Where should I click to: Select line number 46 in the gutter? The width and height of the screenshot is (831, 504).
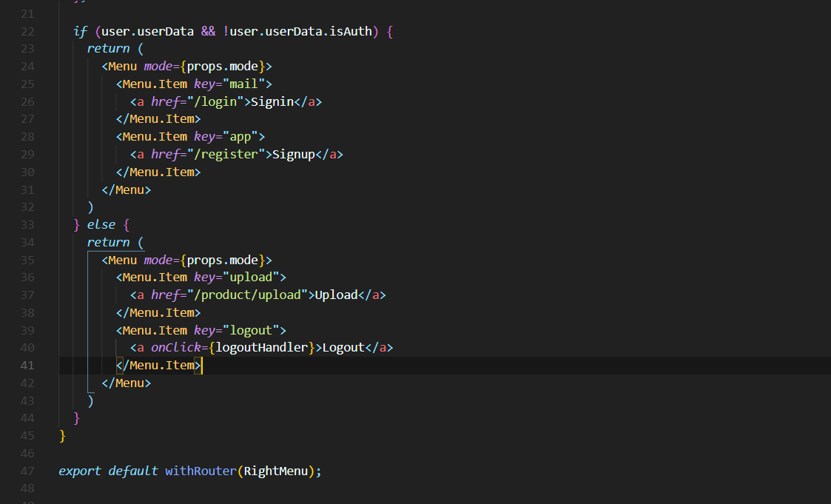[27, 454]
